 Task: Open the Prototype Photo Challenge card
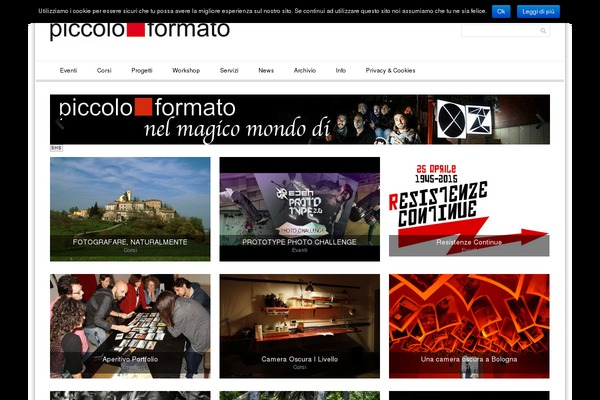pyautogui.click(x=300, y=209)
